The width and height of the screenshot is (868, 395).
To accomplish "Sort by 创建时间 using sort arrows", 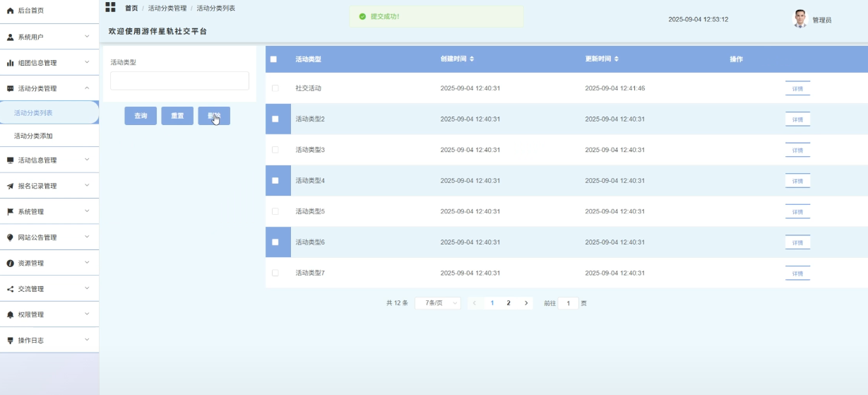I will click(472, 59).
